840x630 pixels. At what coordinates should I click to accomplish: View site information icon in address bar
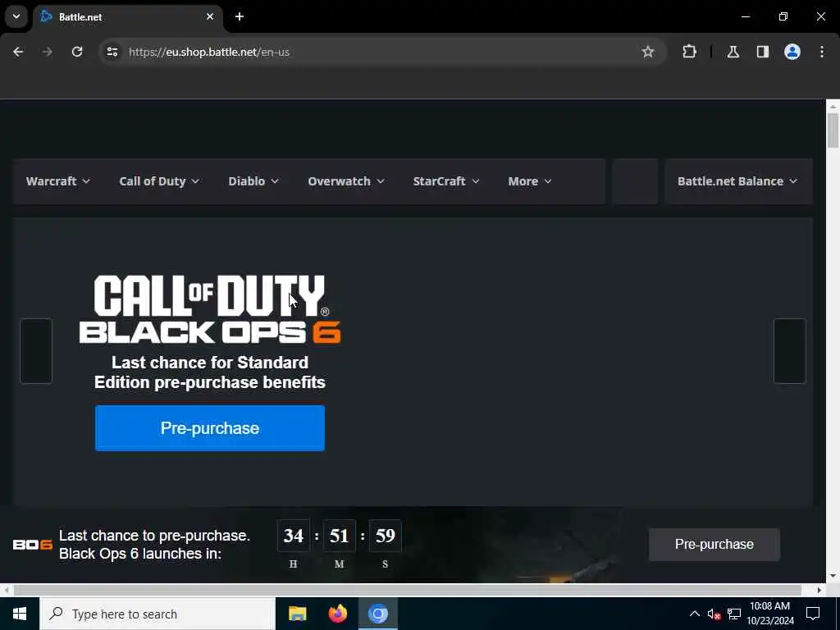point(112,52)
